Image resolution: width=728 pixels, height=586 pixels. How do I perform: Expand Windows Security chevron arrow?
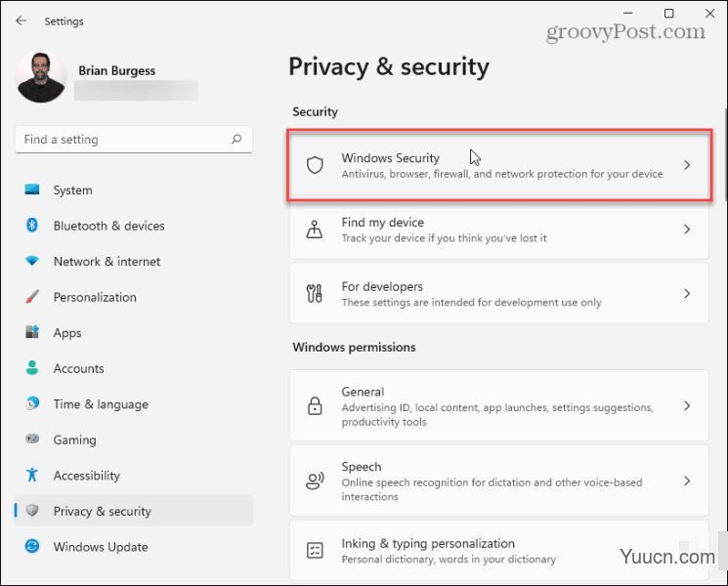(x=687, y=165)
